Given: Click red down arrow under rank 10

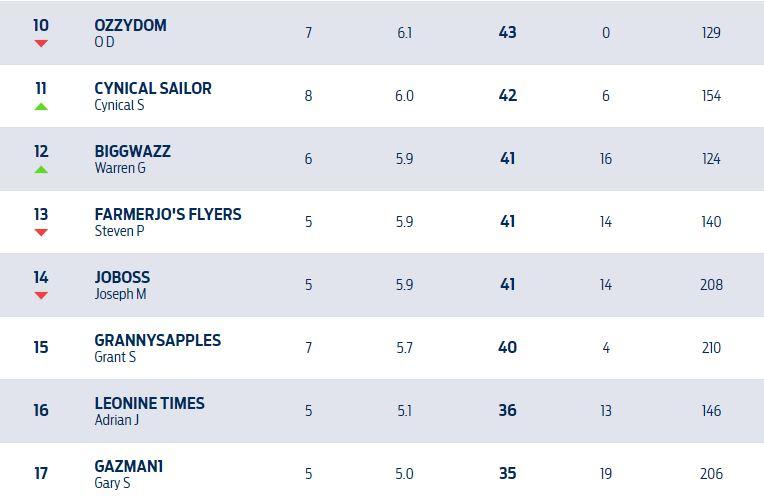Looking at the screenshot, I should click(41, 44).
